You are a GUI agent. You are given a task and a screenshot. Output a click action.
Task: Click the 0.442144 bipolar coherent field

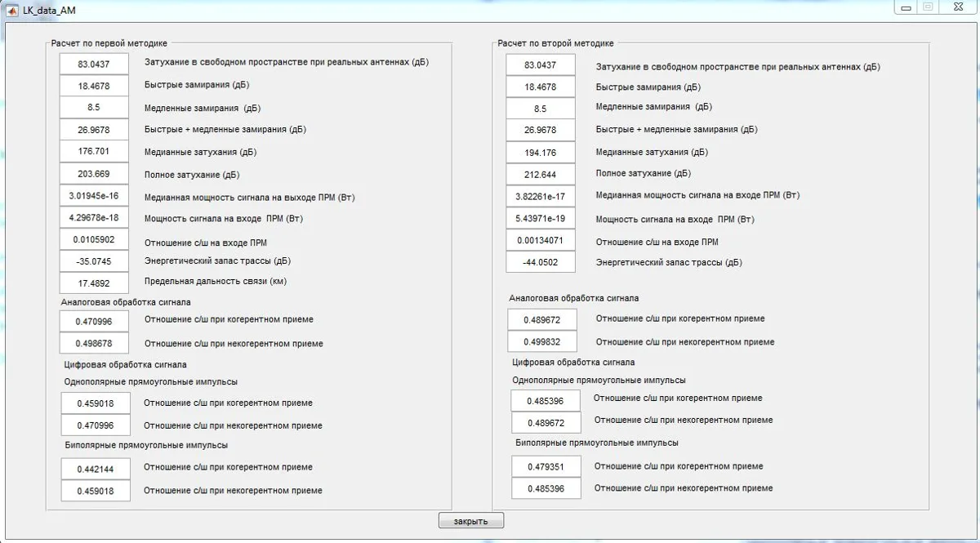pos(96,469)
